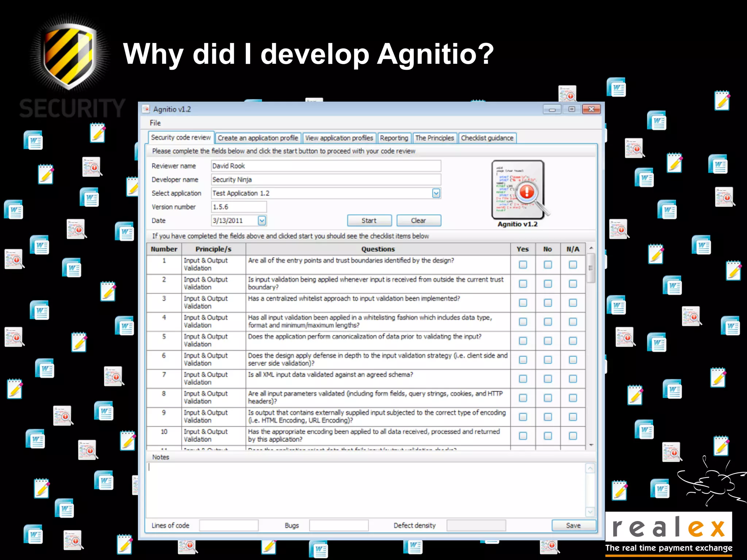Screen dimensions: 747x560
Task: Click the Lines of code field
Action: click(x=229, y=525)
